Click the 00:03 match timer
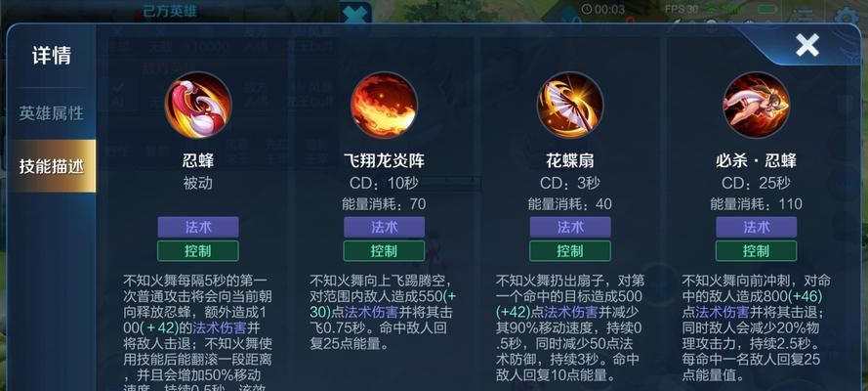Screen dimensions: 868x391 [602, 9]
